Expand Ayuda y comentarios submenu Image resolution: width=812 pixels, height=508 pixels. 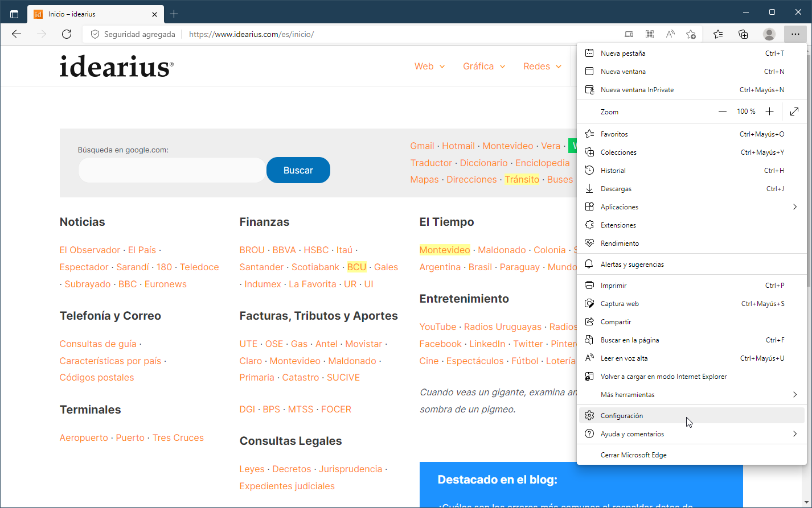point(692,434)
